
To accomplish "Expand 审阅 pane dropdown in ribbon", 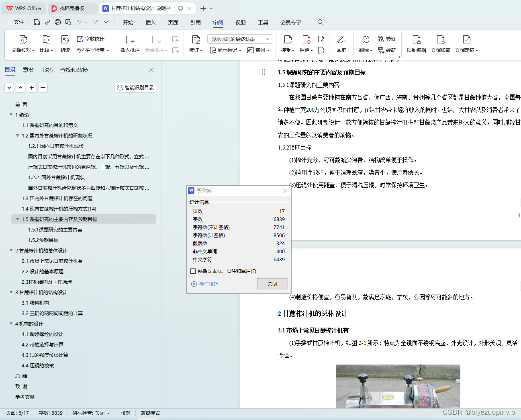I will coord(259,50).
